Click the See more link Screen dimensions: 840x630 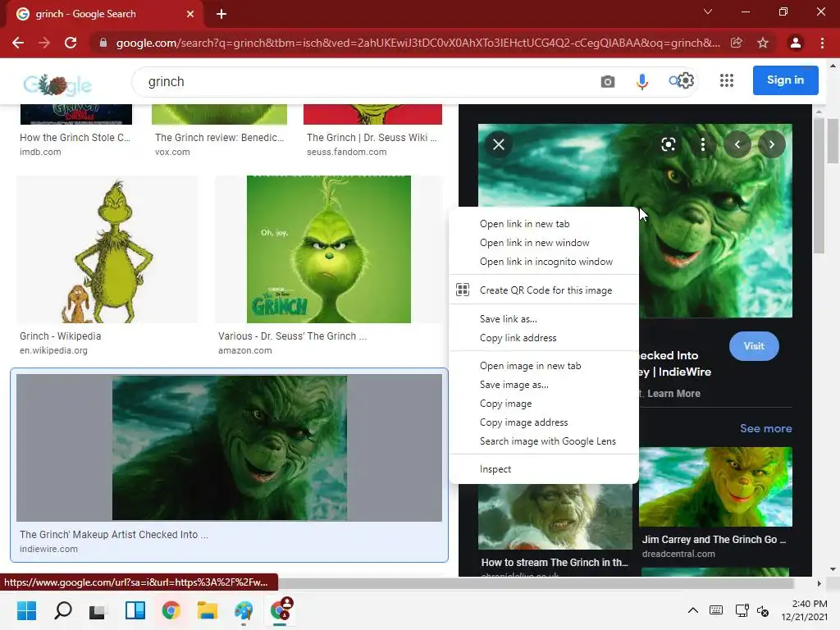tap(765, 428)
